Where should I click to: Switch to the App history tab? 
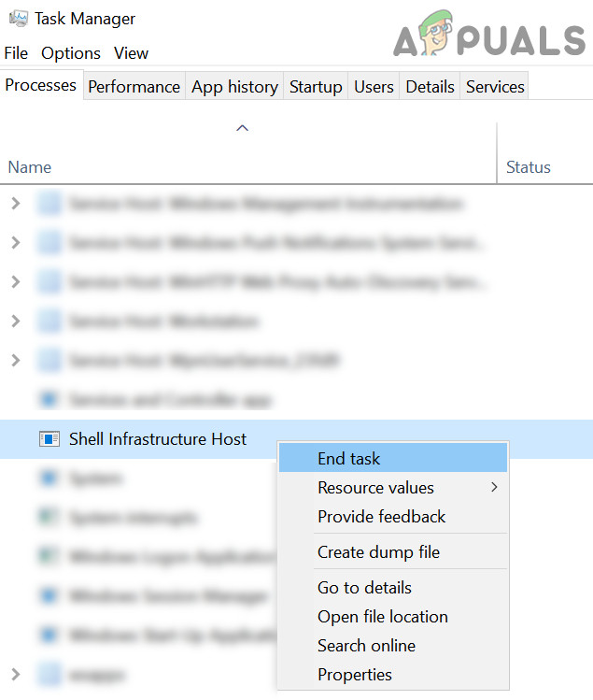[x=234, y=87]
